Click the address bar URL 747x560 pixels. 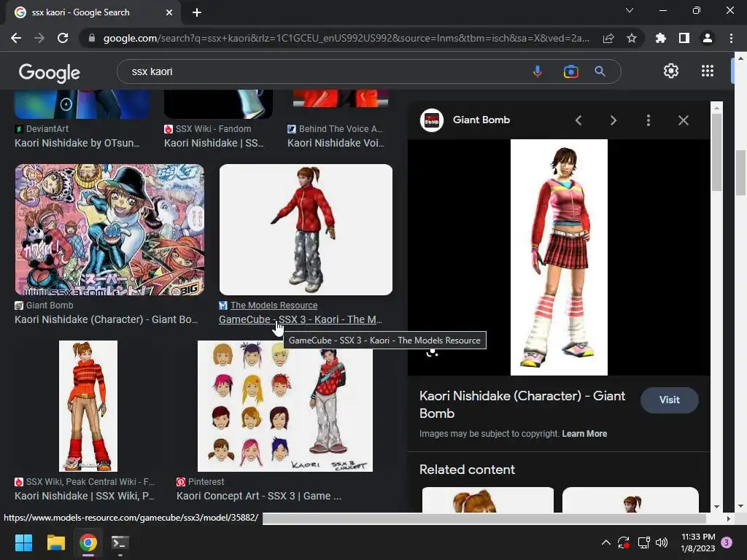point(347,38)
